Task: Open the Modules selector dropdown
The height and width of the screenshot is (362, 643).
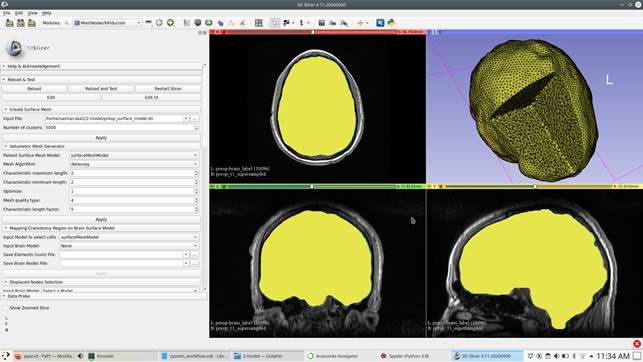Action: tap(107, 23)
